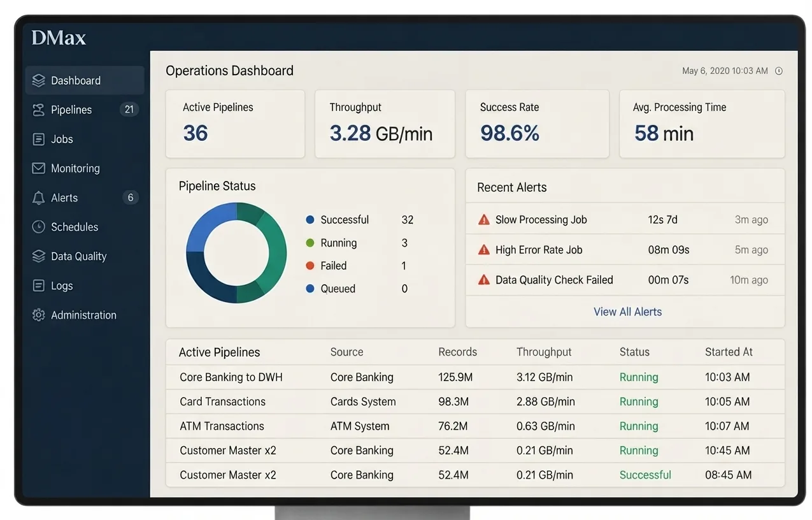This screenshot has width=812, height=520.
Task: Open the High Error Rate Job alert
Action: [x=625, y=250]
